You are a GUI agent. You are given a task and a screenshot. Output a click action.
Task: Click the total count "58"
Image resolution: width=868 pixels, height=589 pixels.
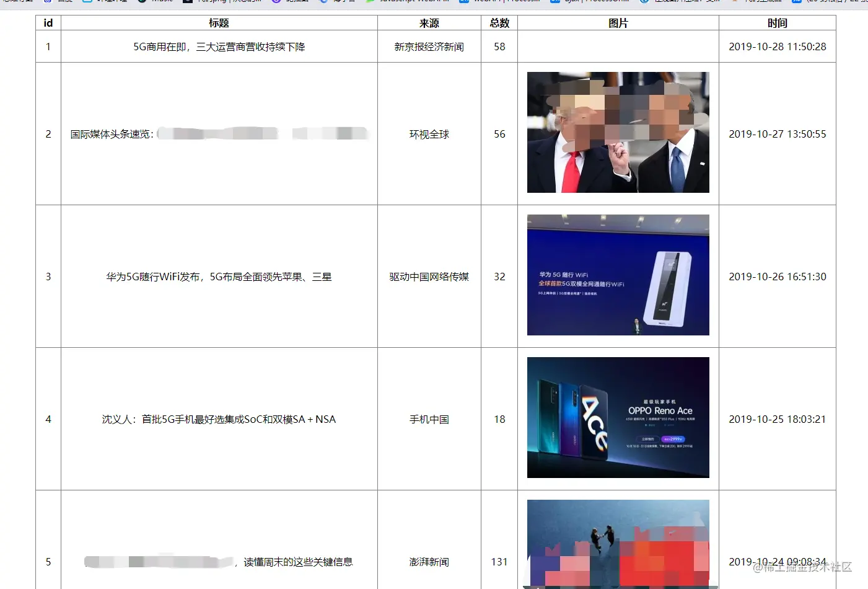(499, 47)
